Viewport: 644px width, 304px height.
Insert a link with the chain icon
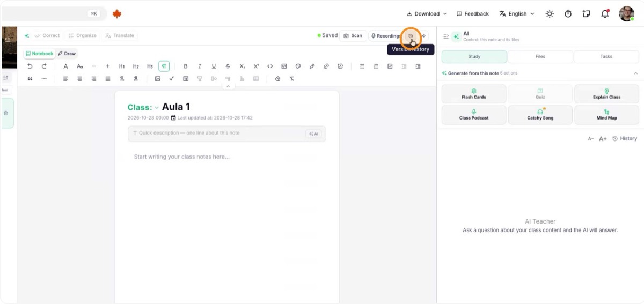326,66
